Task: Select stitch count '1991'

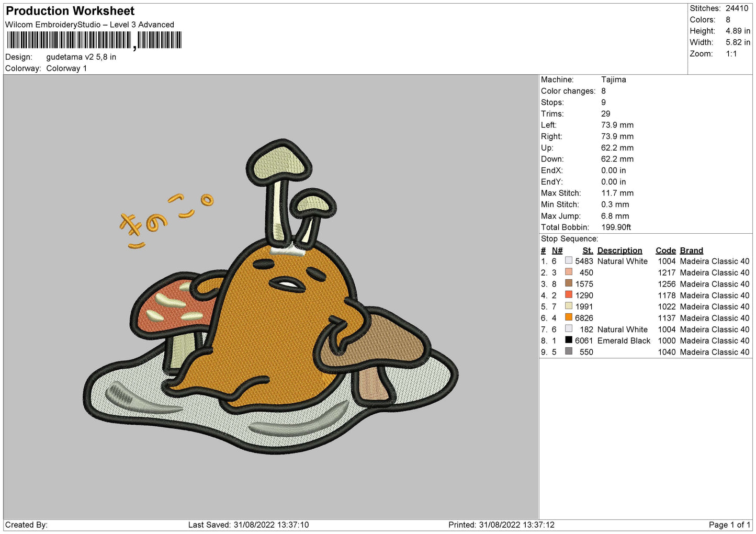Action: pos(584,307)
